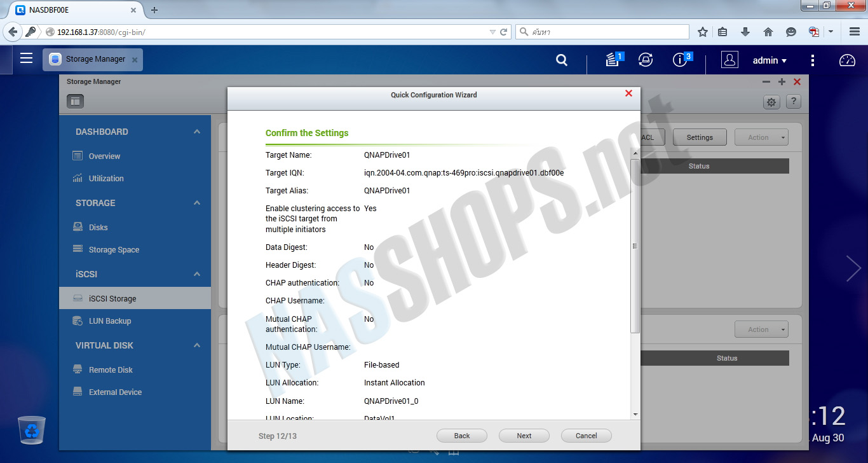Open the admin account dropdown
Screen dimensions: 868x463
770,60
